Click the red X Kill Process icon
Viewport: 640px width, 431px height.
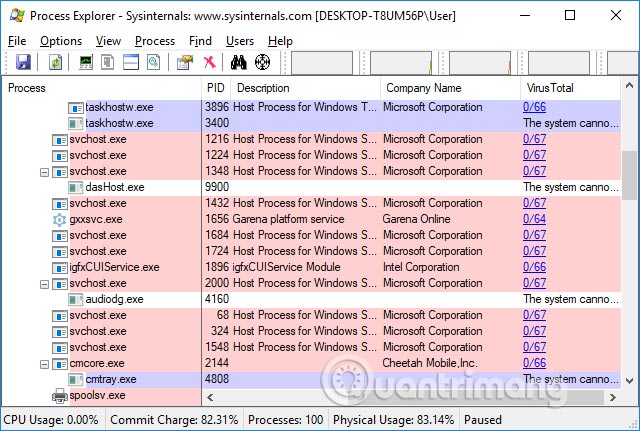coord(209,62)
